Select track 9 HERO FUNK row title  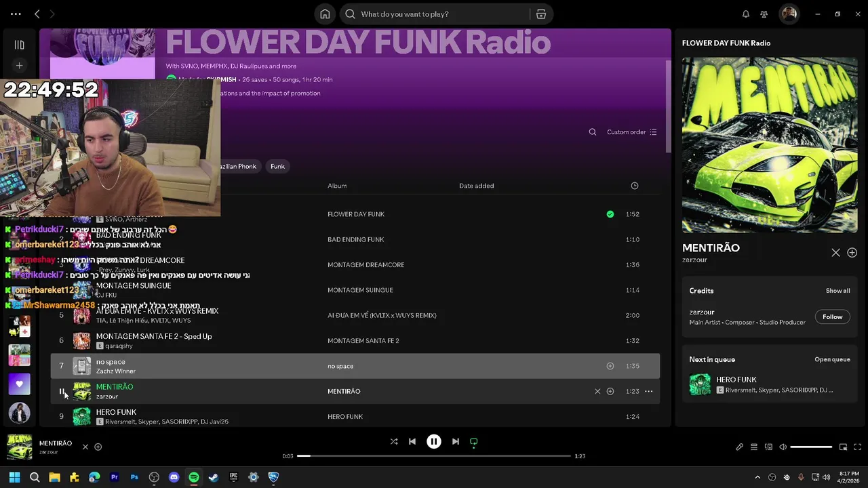pos(116,412)
